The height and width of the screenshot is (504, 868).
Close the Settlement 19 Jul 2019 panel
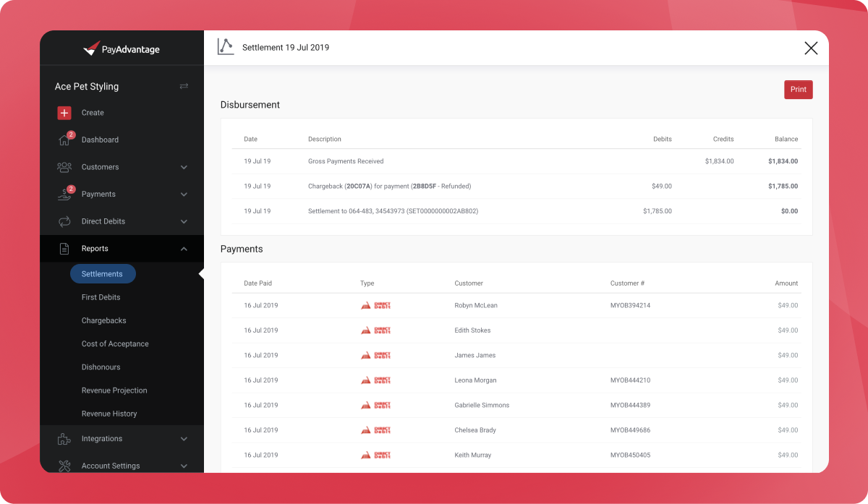(811, 48)
